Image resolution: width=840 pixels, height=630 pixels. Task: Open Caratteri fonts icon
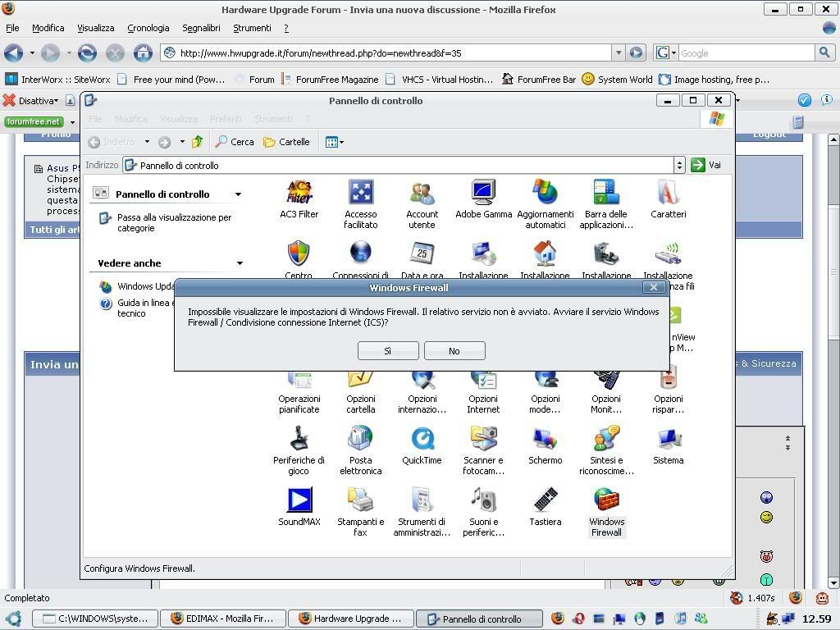668,199
